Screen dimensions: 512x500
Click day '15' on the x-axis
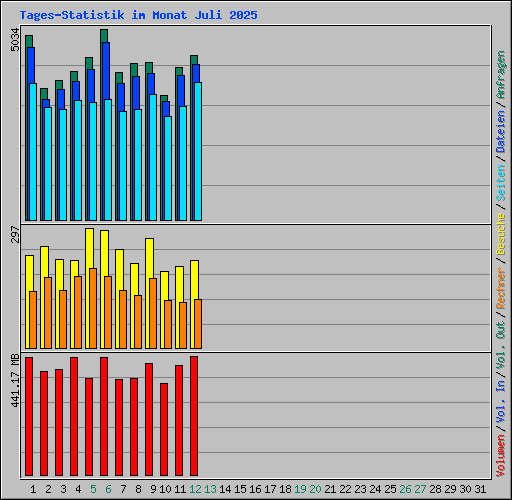click(x=240, y=489)
